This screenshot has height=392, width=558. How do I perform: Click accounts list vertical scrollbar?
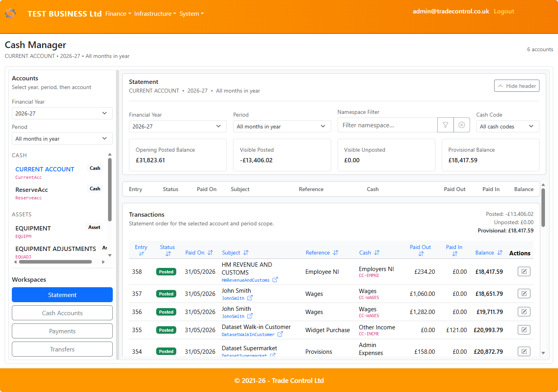click(x=110, y=189)
